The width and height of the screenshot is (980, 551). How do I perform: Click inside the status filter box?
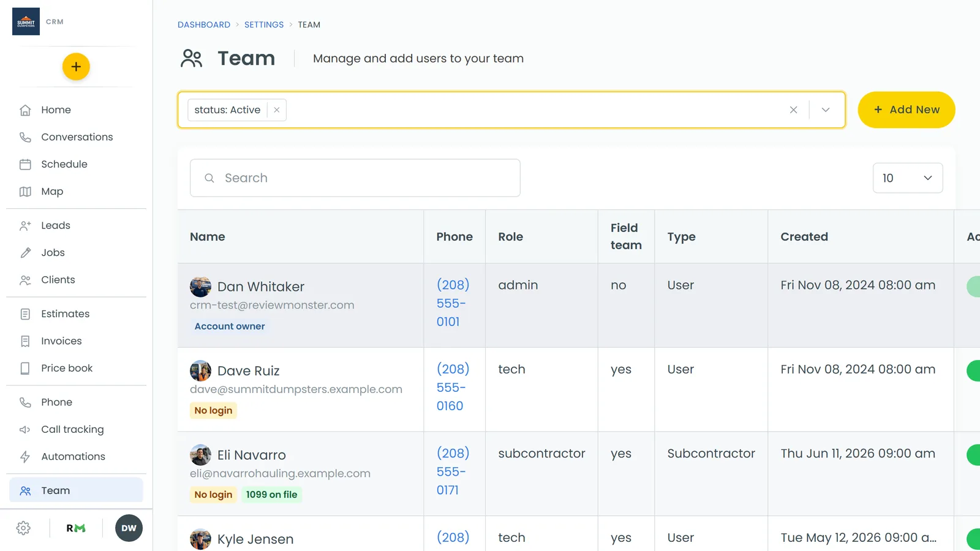pyautogui.click(x=511, y=110)
